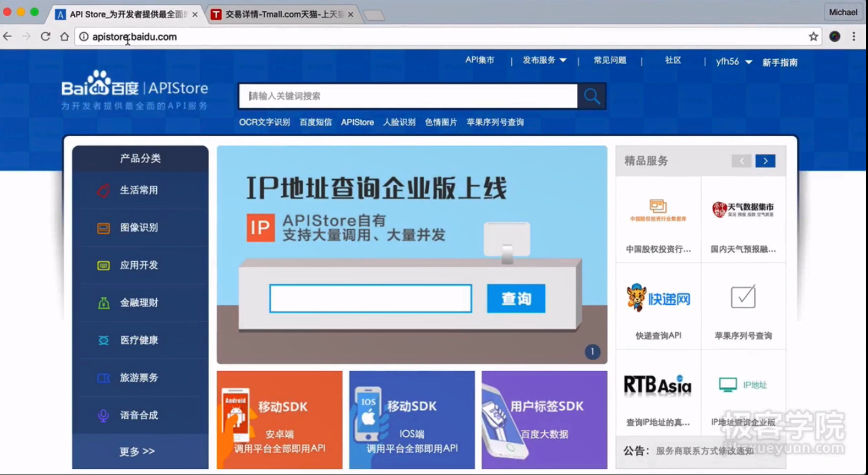Open the Android 移动SDK 安卓端 card
The image size is (868, 475).
[x=280, y=420]
